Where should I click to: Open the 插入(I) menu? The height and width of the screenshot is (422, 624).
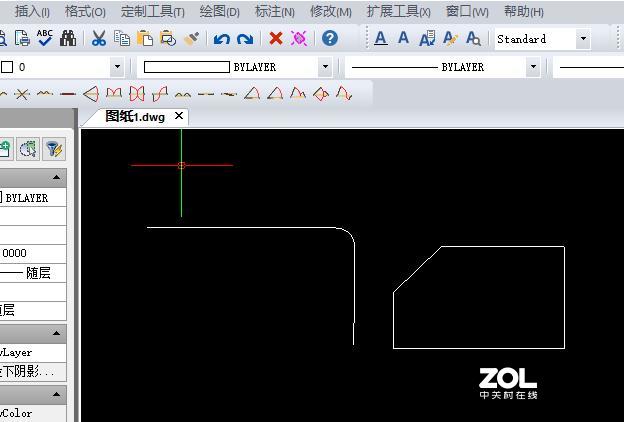(32, 12)
